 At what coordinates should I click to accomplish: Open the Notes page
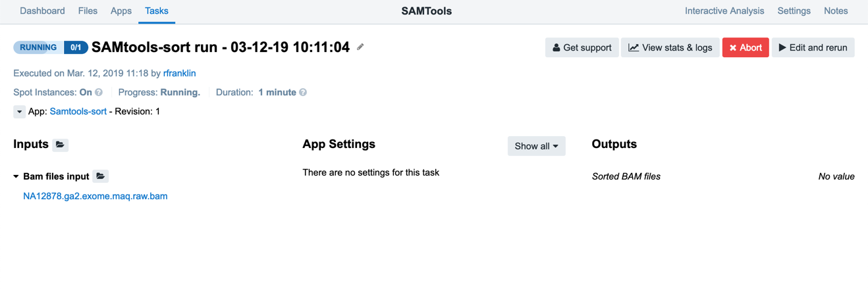pos(836,11)
